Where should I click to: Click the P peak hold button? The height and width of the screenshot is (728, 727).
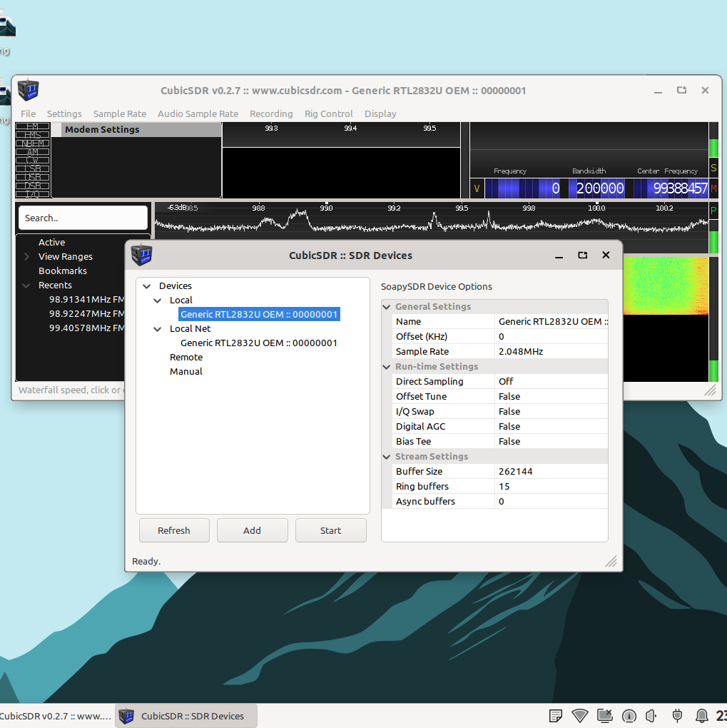(713, 211)
